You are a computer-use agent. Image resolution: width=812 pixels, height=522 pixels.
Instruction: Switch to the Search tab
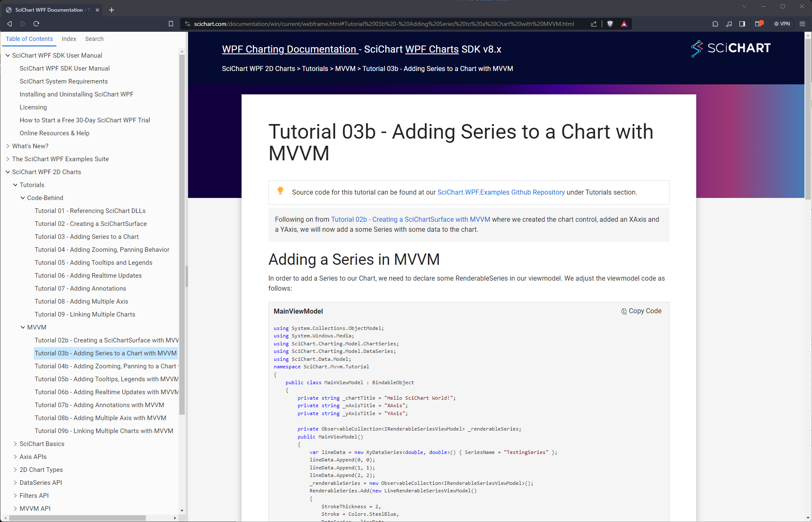click(x=94, y=39)
